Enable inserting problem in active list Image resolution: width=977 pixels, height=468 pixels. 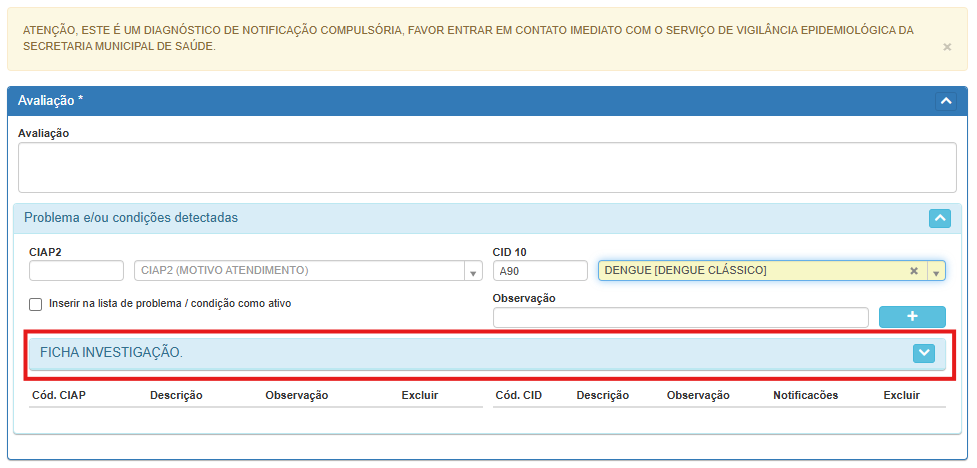click(x=36, y=304)
